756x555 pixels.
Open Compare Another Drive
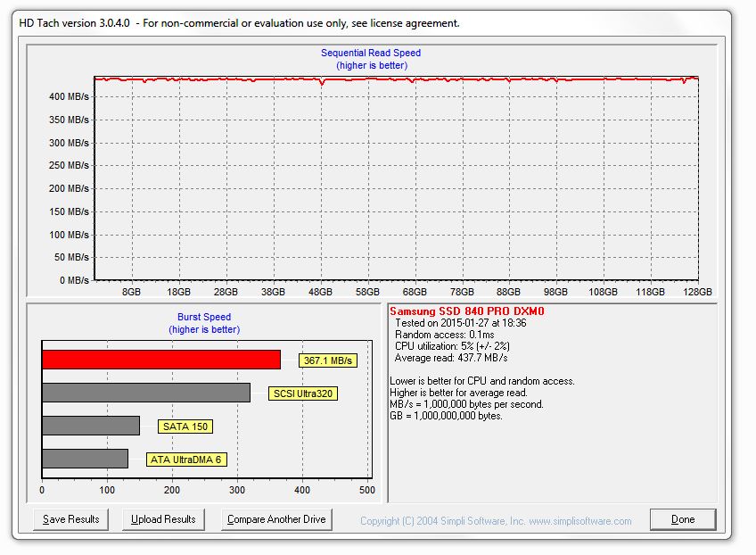276,519
